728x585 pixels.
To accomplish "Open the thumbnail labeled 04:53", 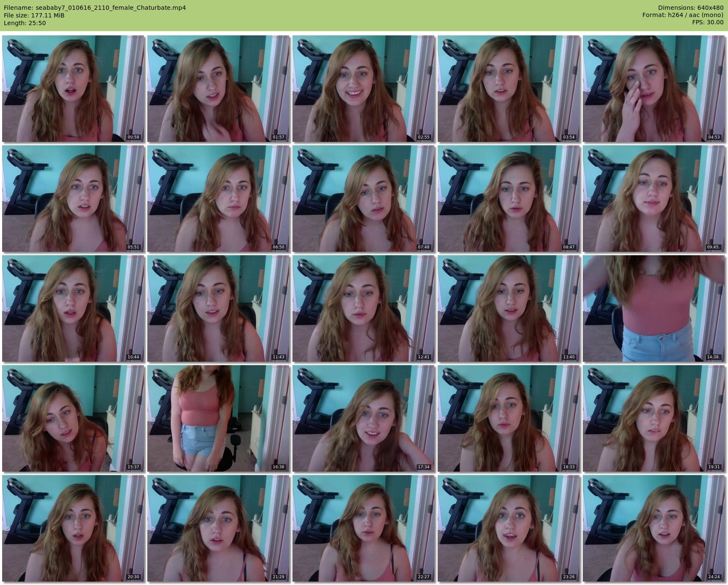I will click(x=653, y=89).
